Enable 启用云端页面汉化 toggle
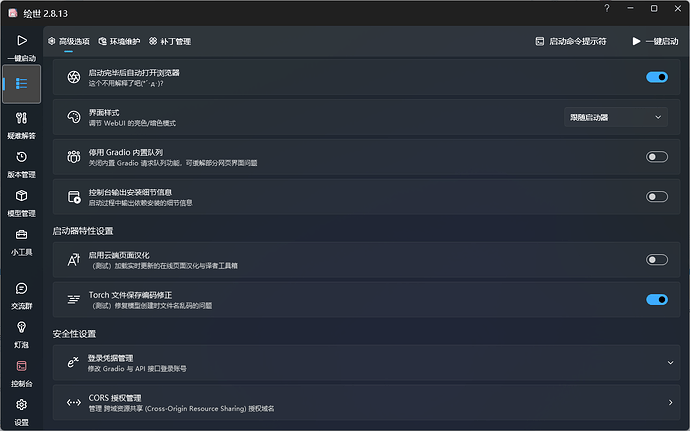 click(x=657, y=260)
